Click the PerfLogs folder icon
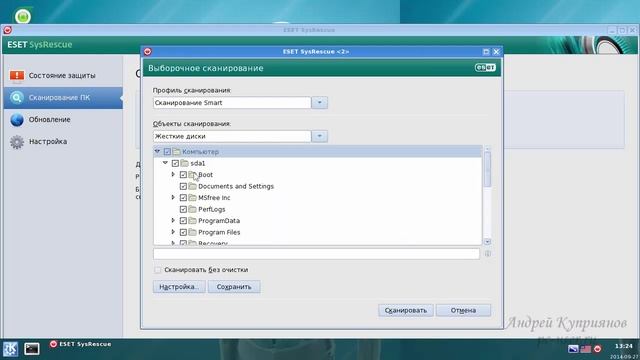640x360 pixels. coord(192,209)
